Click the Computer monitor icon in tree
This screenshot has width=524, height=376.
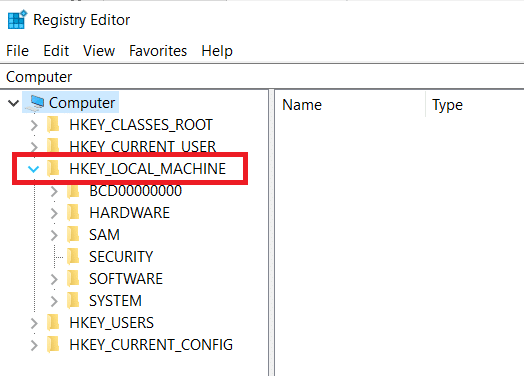[36, 103]
